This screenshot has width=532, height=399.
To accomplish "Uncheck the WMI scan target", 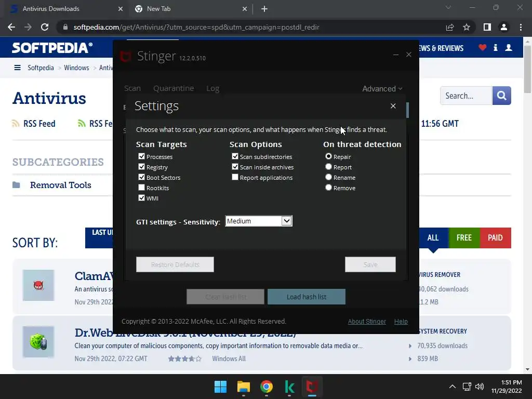I will point(142,198).
